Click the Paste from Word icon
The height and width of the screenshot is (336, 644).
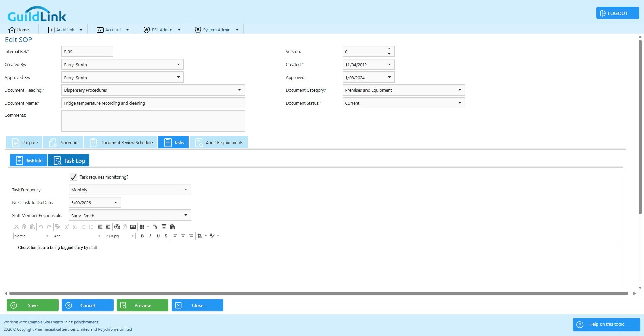coord(172,227)
